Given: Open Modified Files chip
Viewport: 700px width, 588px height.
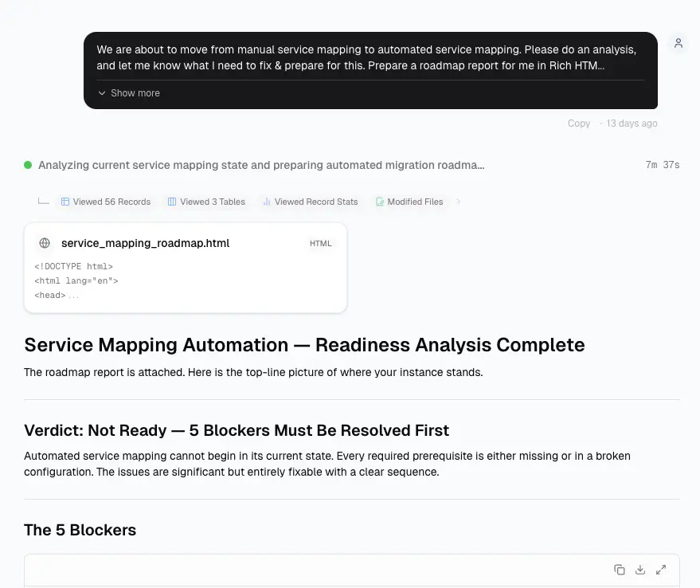Looking at the screenshot, I should [409, 202].
